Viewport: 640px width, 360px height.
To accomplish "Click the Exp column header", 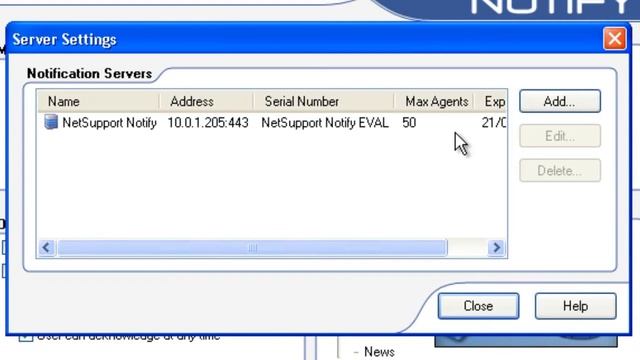I will (x=490, y=101).
